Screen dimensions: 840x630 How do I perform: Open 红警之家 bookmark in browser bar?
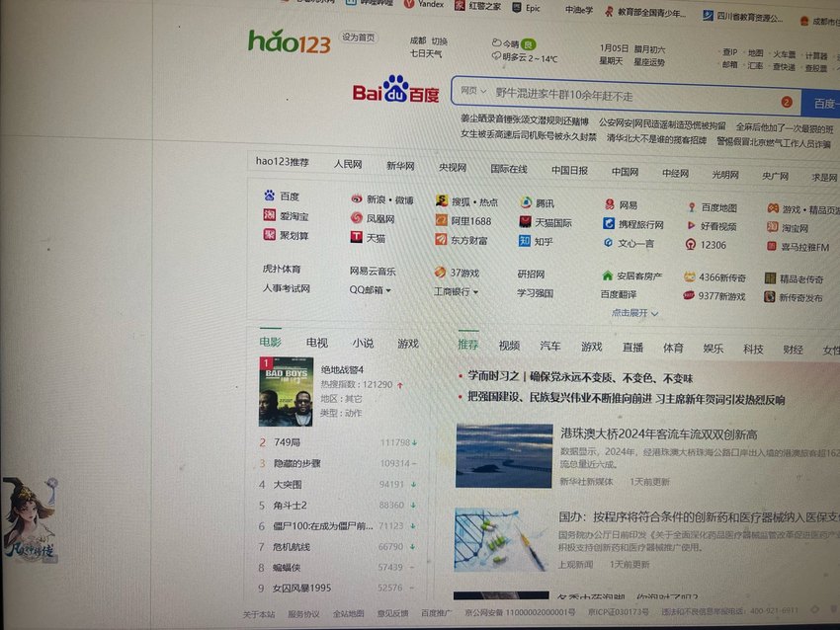pos(478,5)
